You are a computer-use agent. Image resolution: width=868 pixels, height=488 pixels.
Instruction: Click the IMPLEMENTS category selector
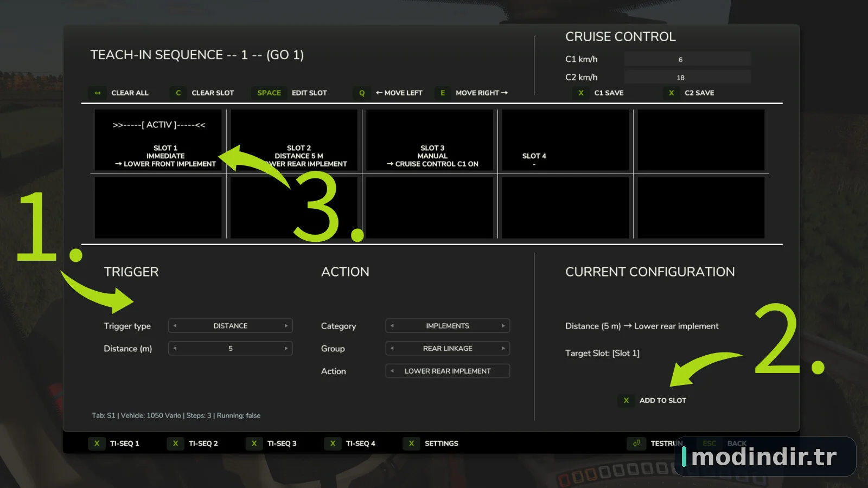tap(448, 326)
